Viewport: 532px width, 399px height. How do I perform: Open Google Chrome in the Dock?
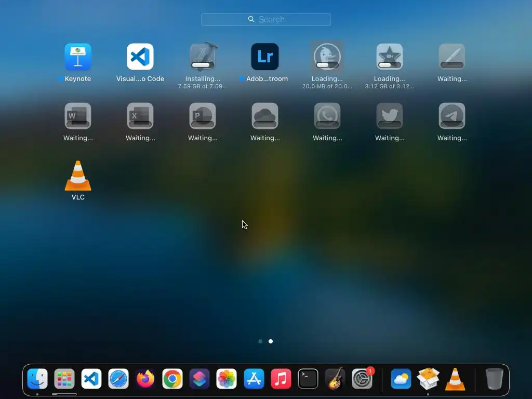click(172, 379)
